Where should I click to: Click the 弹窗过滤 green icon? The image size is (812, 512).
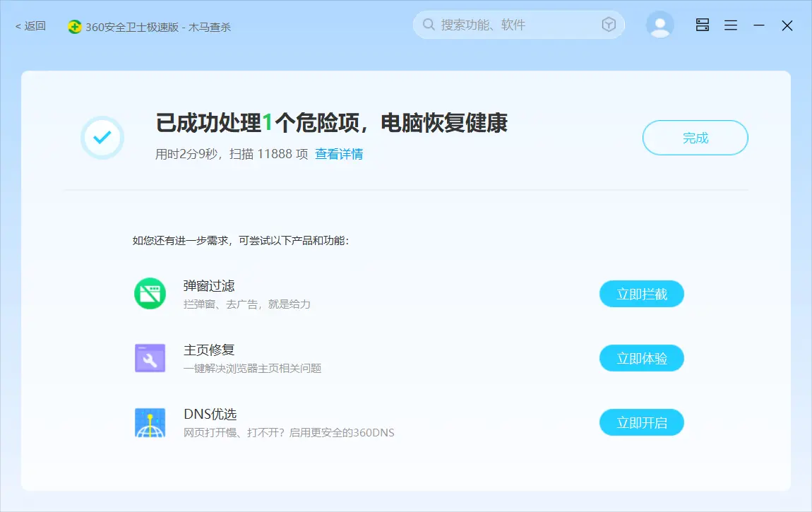[150, 294]
